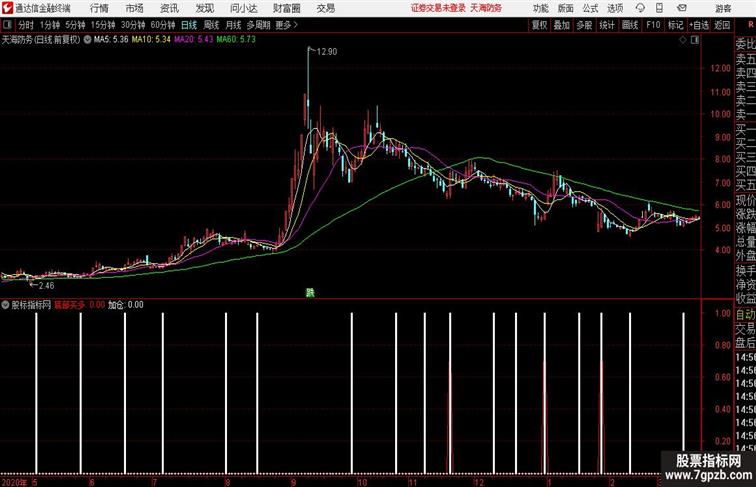Select the 多周期 multi-period tab
Screen dimensions: 756x487
point(258,25)
